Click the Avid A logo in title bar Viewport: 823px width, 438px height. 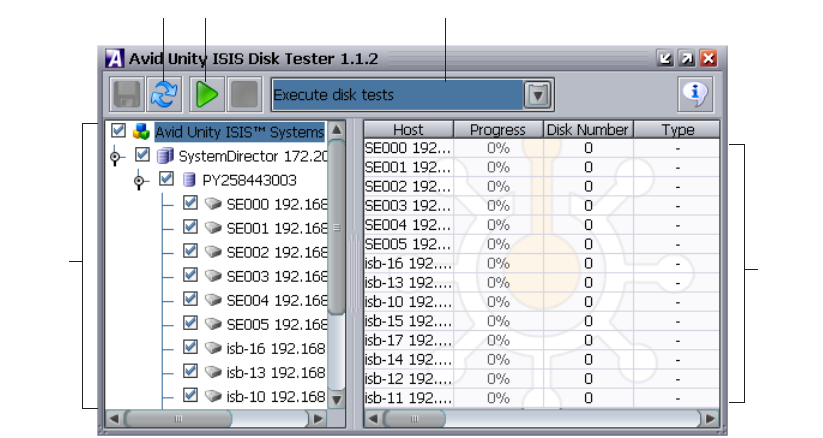click(114, 58)
